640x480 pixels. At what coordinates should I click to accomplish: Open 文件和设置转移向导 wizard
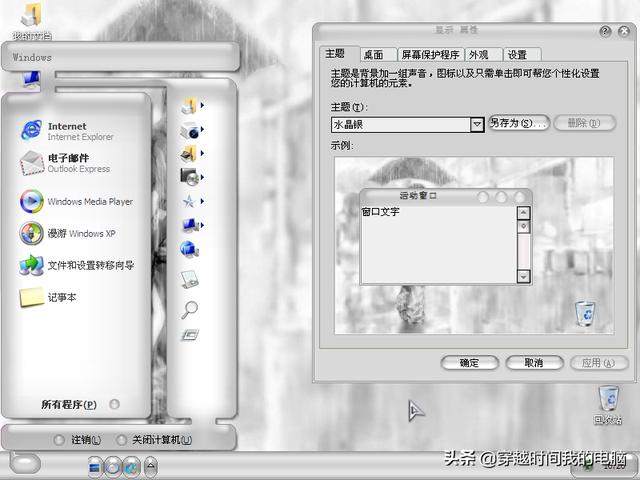click(x=76, y=265)
